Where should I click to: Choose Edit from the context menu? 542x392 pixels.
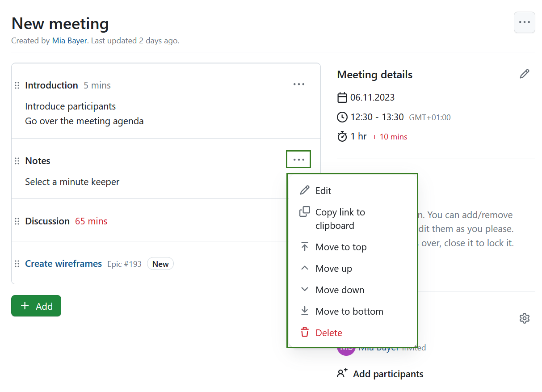(323, 191)
